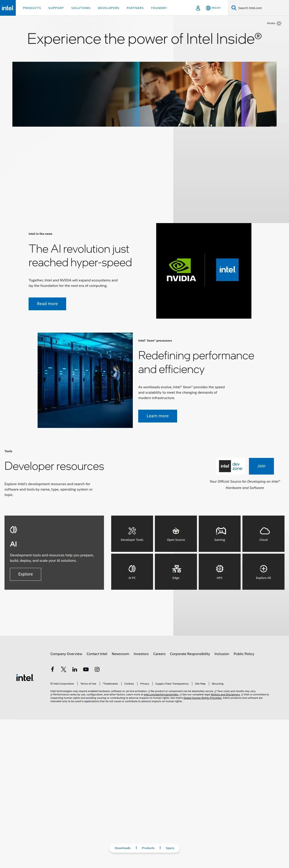
Task: Click the Redefining performance headline
Action: pyautogui.click(x=196, y=362)
